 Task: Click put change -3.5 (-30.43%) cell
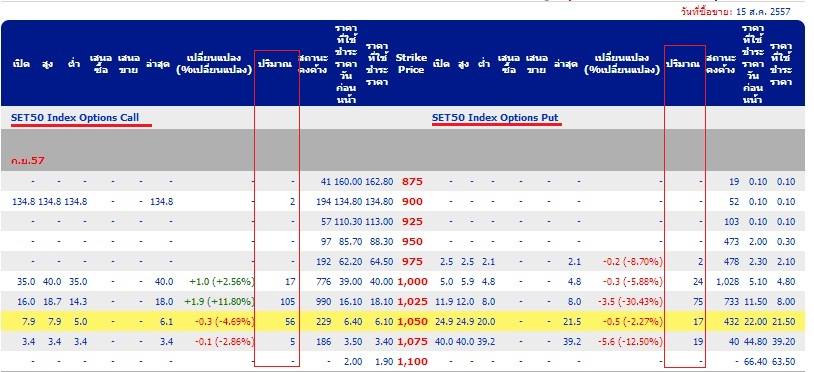[x=626, y=301]
